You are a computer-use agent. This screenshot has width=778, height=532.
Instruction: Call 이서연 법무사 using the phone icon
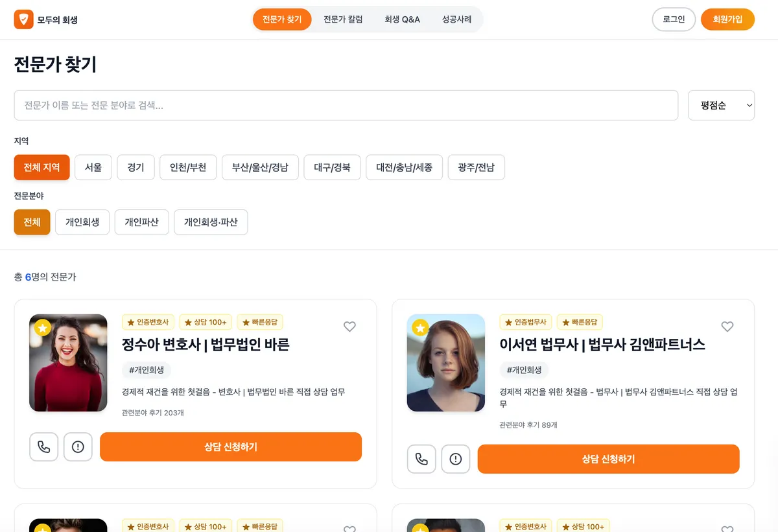(x=421, y=459)
